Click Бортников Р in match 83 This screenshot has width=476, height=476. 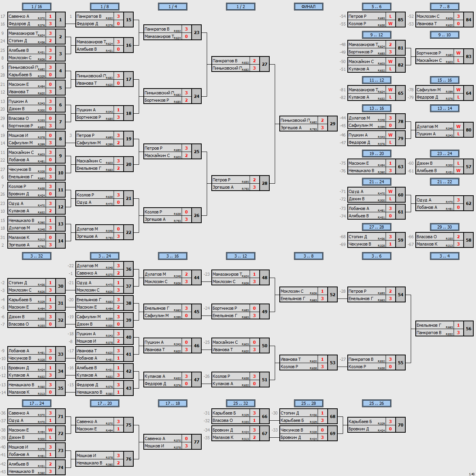click(x=428, y=53)
